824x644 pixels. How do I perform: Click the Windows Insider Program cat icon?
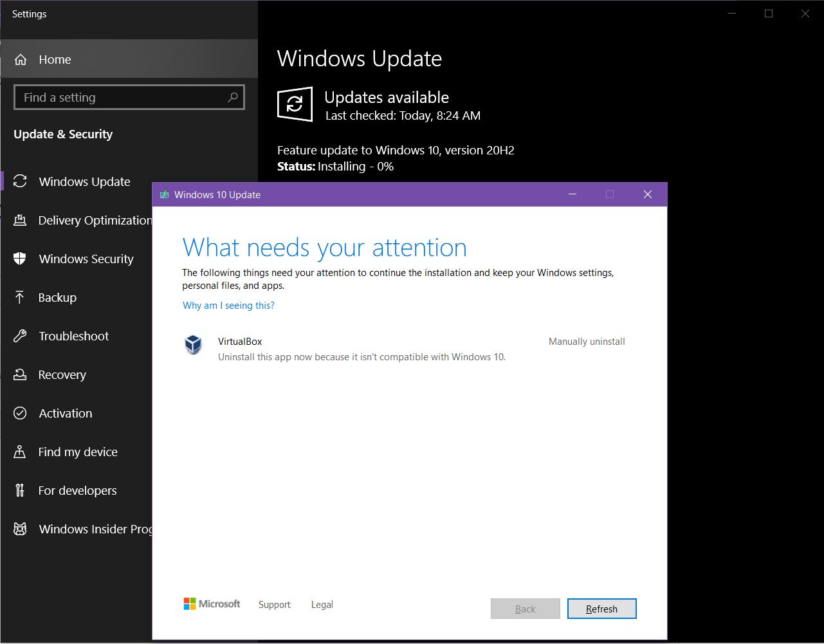[20, 529]
